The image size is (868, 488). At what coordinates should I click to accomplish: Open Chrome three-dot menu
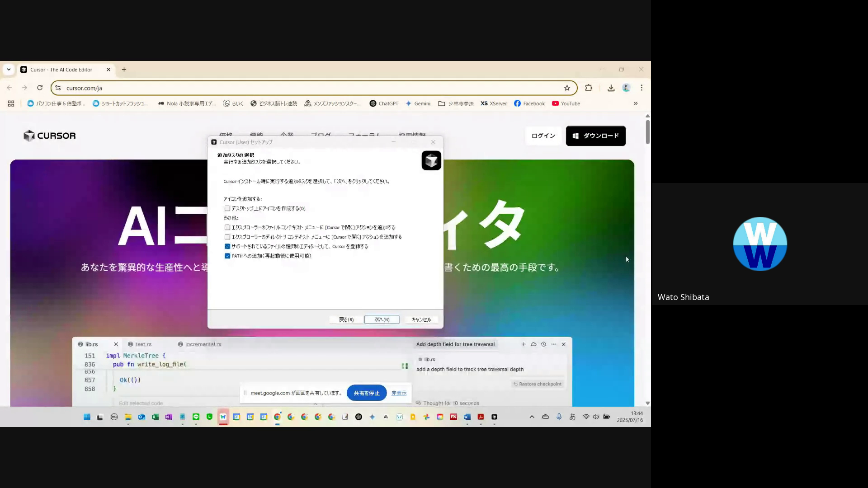[642, 88]
